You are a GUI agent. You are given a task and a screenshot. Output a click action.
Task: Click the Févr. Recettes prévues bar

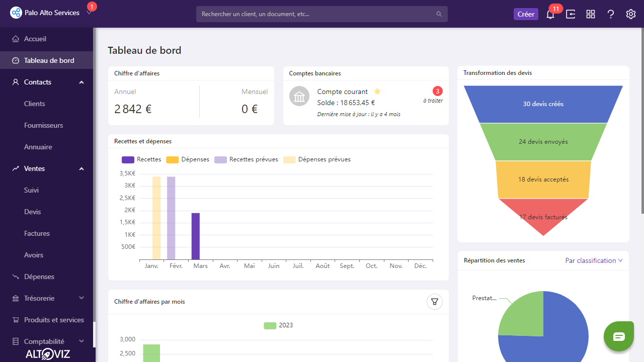point(171,218)
